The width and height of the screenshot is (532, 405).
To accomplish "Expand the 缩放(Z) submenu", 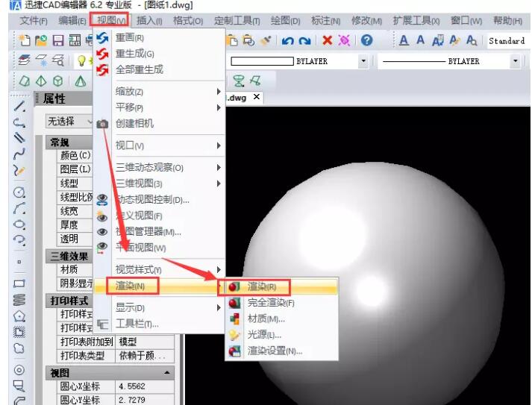I will coord(159,92).
